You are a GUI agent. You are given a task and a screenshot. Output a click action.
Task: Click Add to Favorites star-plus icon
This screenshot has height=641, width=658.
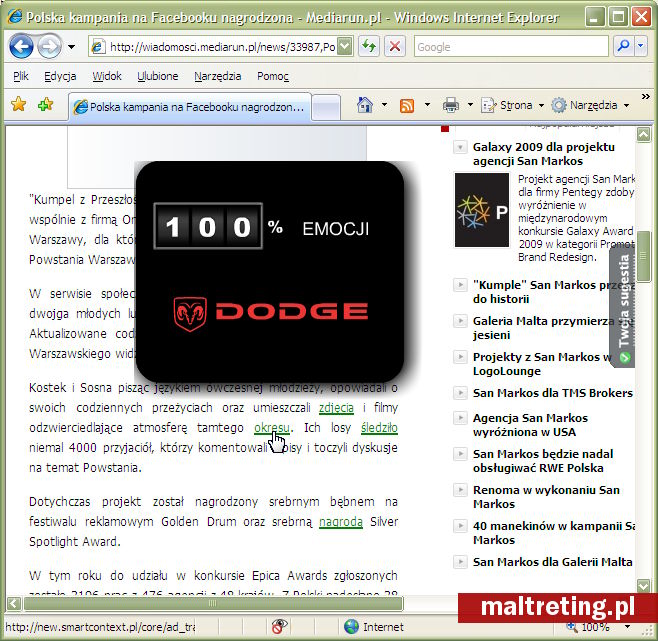tap(45, 104)
